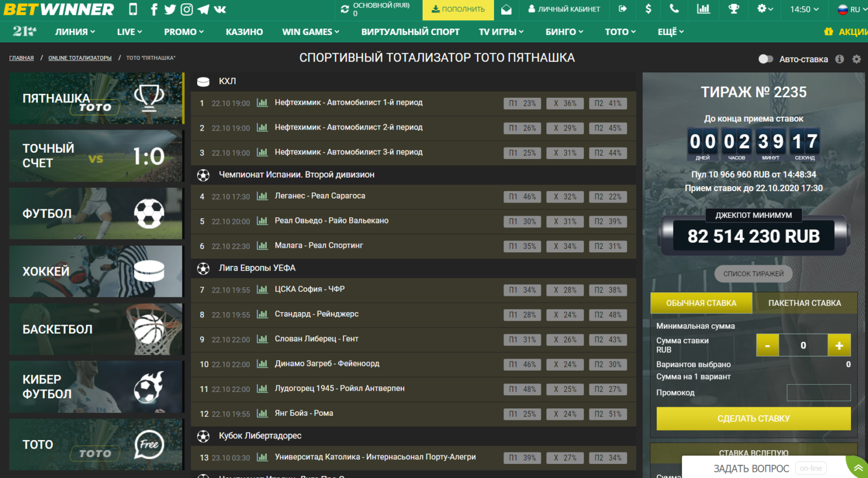Open the dollar payments icon

click(x=648, y=9)
